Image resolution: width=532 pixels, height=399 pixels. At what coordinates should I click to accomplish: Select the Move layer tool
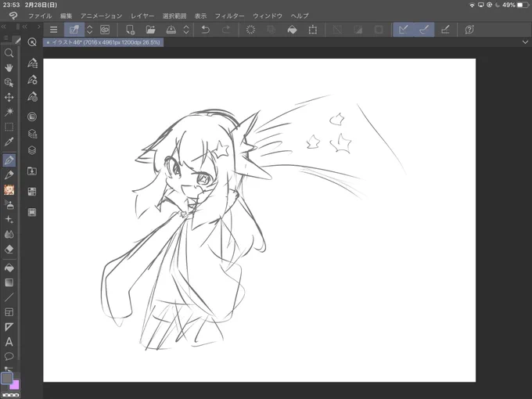point(9,97)
